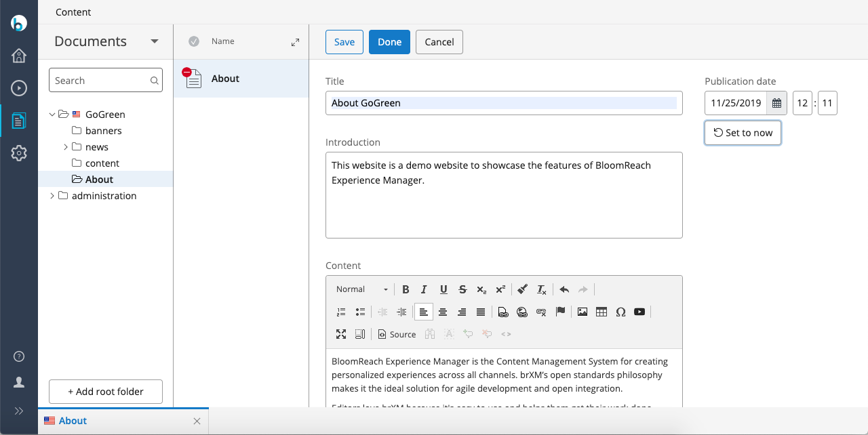Viewport: 868px width, 435px height.
Task: Select the banners folder
Action: coord(104,131)
